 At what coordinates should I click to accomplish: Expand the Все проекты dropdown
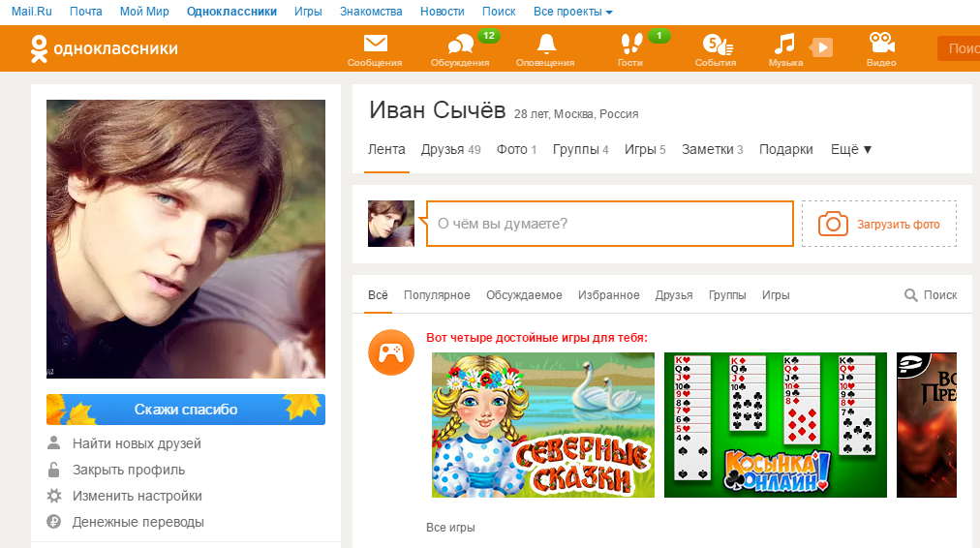pos(572,12)
